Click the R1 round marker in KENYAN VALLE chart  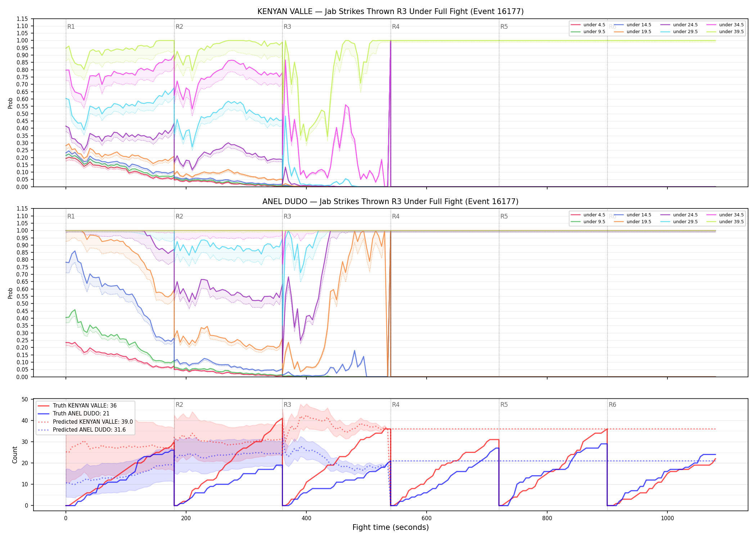point(71,27)
